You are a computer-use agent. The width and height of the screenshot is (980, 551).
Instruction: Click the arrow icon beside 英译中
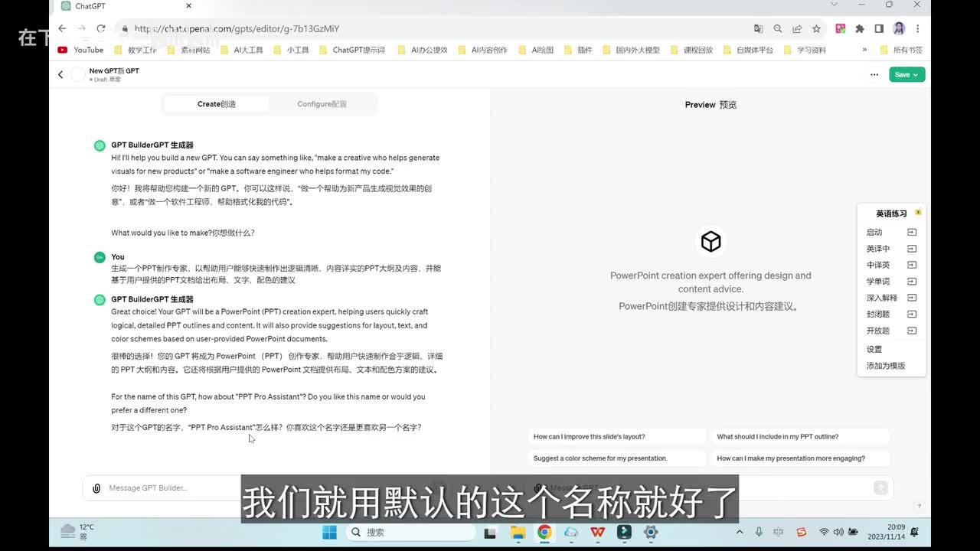pyautogui.click(x=911, y=249)
